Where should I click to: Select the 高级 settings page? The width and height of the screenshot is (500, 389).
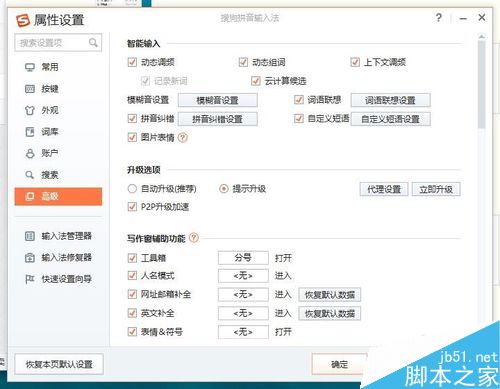[x=58, y=196]
